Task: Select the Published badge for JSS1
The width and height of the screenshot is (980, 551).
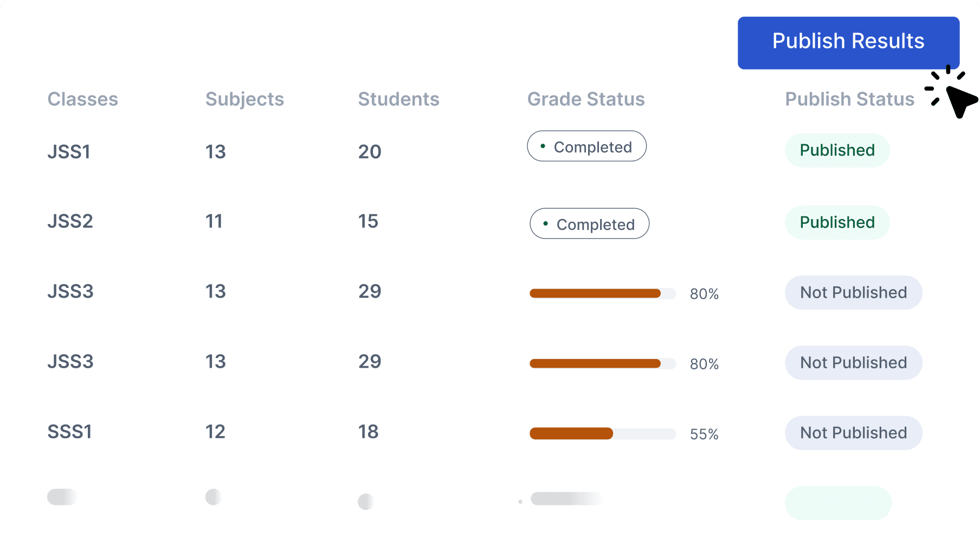Action: point(836,150)
